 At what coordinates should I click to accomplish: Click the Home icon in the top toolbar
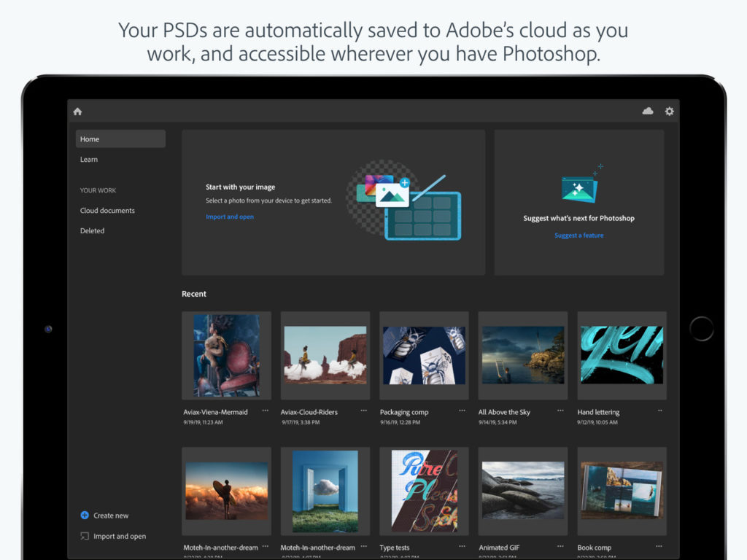click(x=77, y=111)
